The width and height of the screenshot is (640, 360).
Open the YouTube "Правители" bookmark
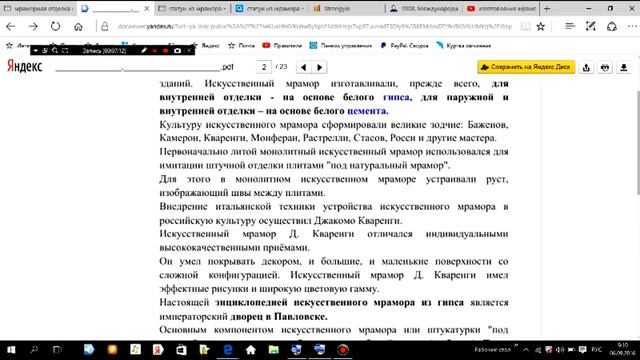pos(282,46)
